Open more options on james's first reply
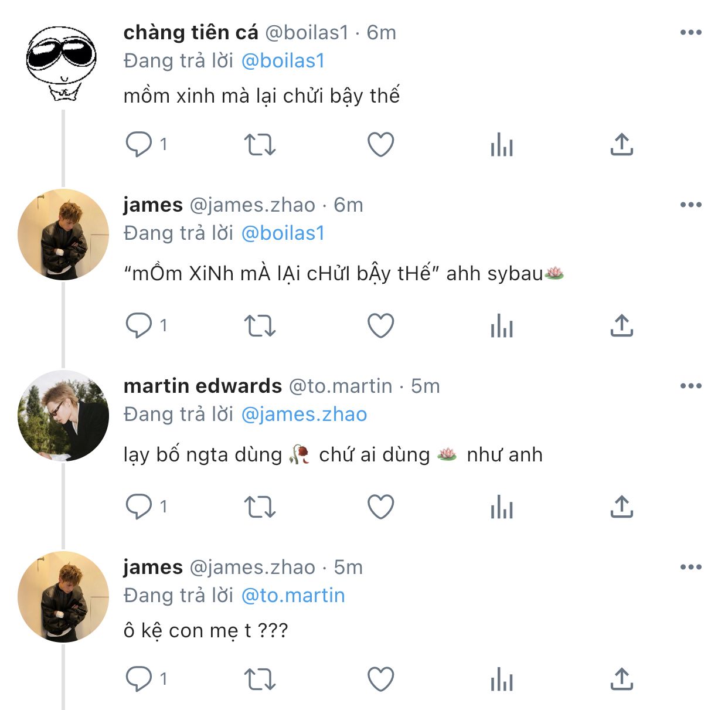 point(690,205)
